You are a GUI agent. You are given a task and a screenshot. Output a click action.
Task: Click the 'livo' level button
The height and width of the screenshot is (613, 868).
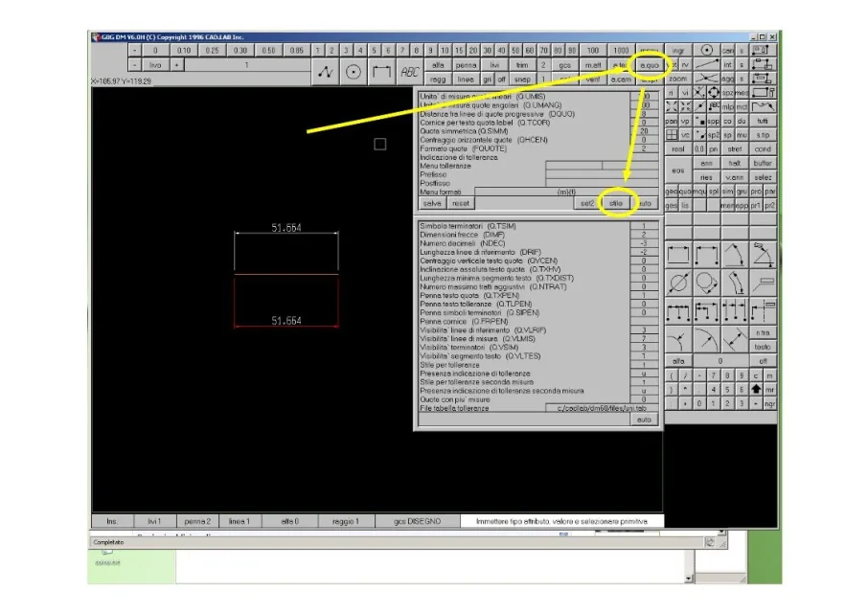coord(155,65)
